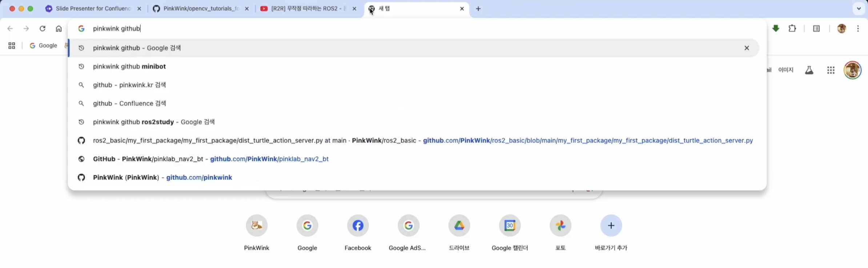The width and height of the screenshot is (868, 268).
Task: Open the Google shortcut tile
Action: coord(307,232)
